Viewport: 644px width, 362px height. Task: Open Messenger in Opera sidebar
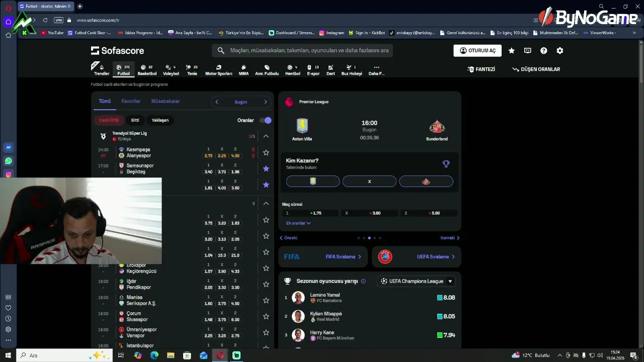(9, 148)
